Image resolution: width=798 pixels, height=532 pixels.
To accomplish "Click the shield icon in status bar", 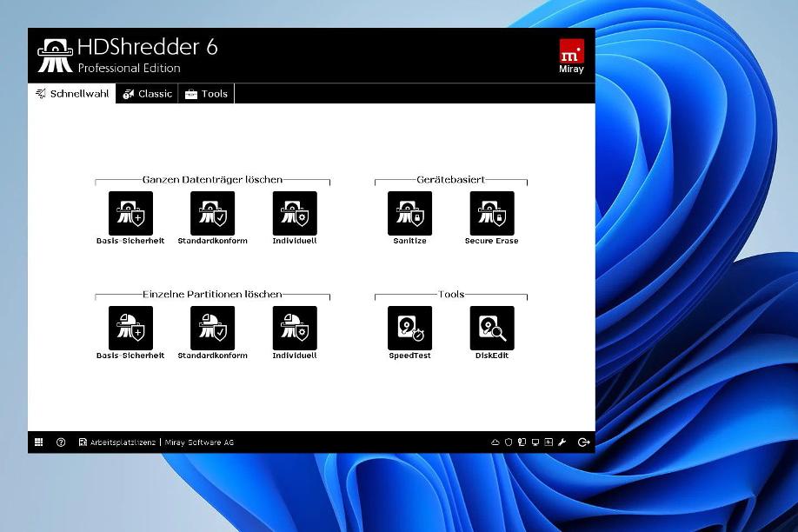I will coord(509,442).
